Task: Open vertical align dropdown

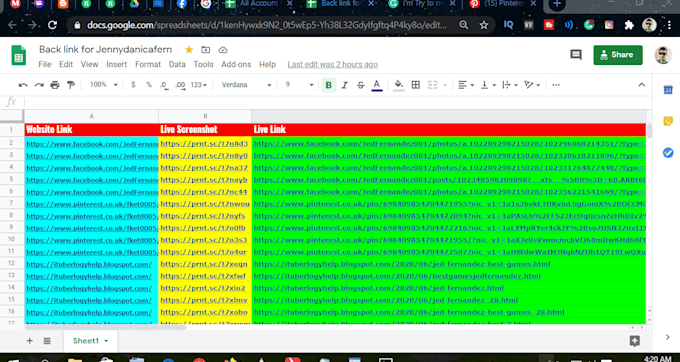Action: coord(488,85)
